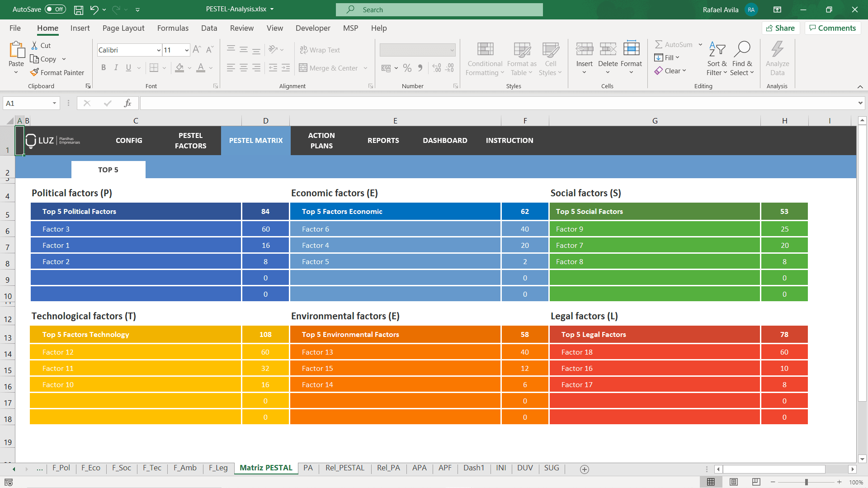
Task: Expand the Fill Color swatch dropdown
Action: (x=189, y=69)
